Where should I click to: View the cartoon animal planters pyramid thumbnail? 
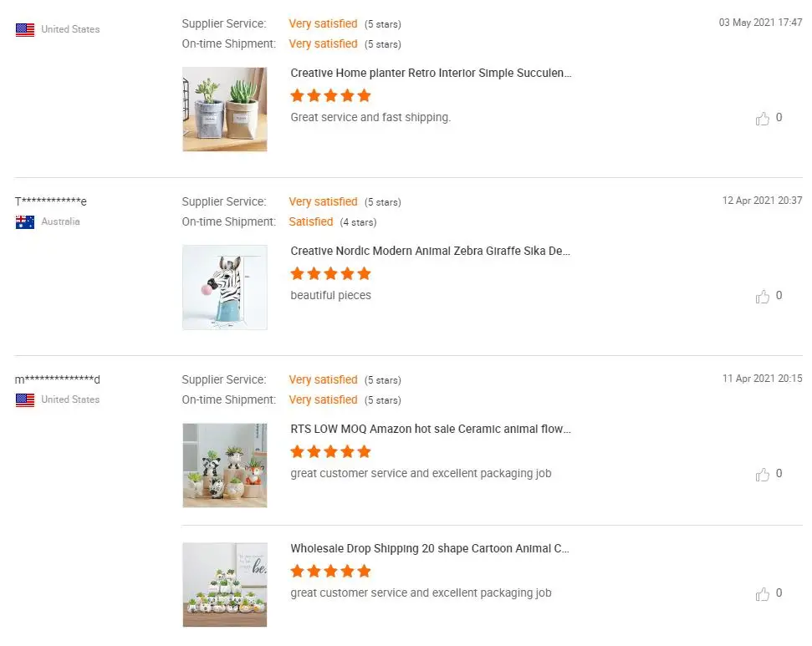(x=225, y=585)
